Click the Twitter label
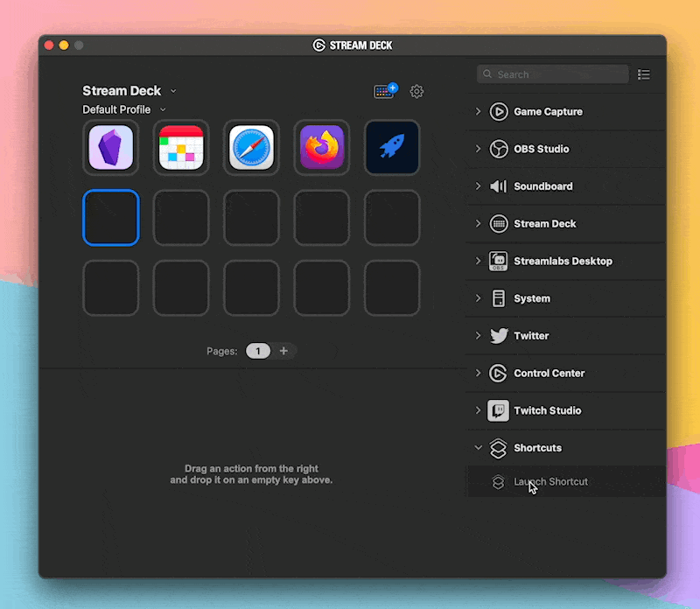Viewport: 700px width, 609px height. (x=531, y=336)
